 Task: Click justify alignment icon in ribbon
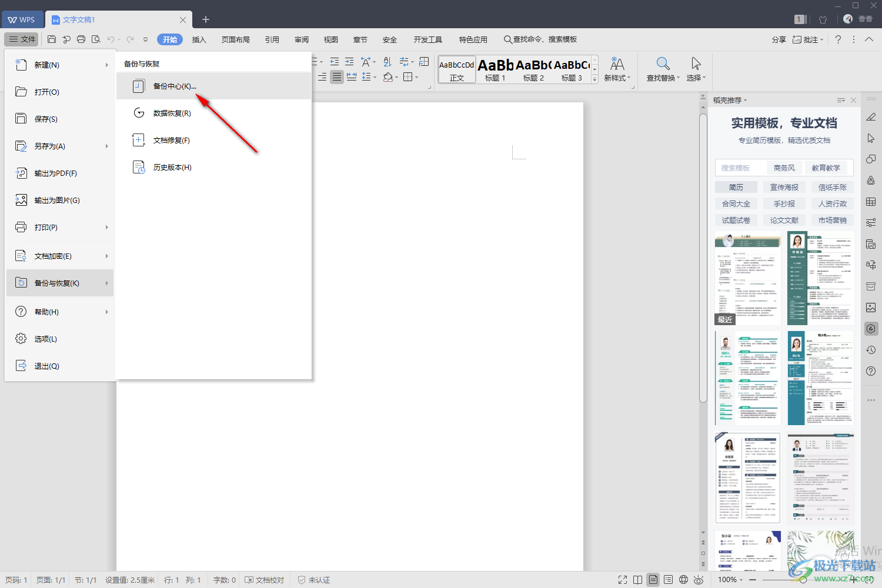click(x=337, y=77)
